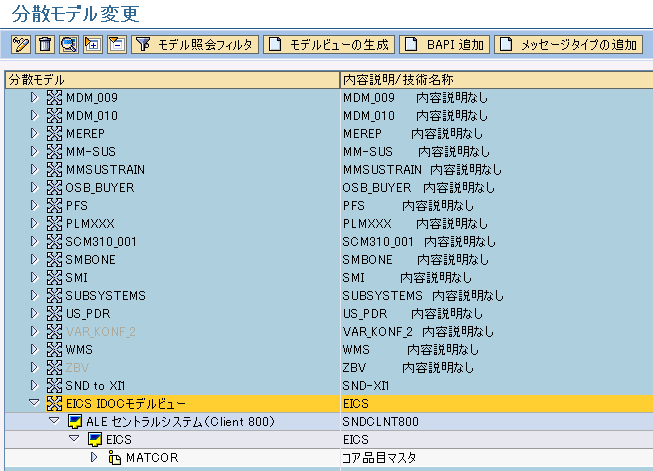This screenshot has width=653, height=471.
Task: Click the モデルビューの生成 button
Action: (329, 45)
